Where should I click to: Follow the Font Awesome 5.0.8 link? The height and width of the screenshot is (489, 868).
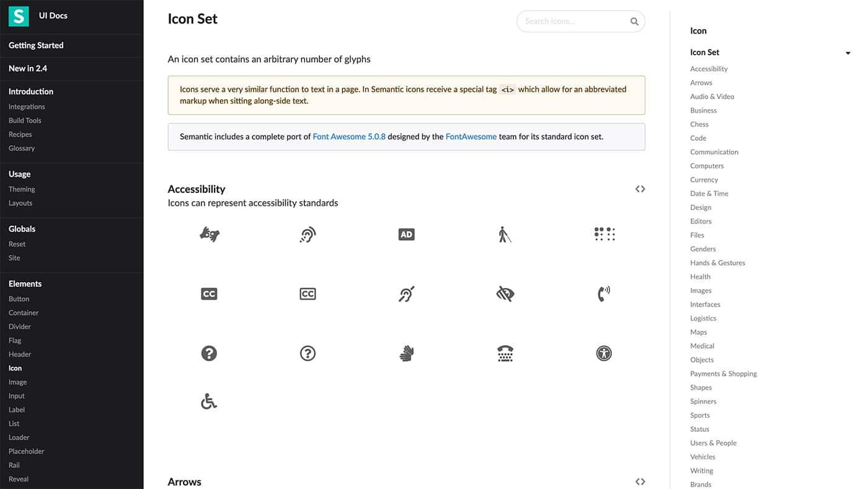349,137
